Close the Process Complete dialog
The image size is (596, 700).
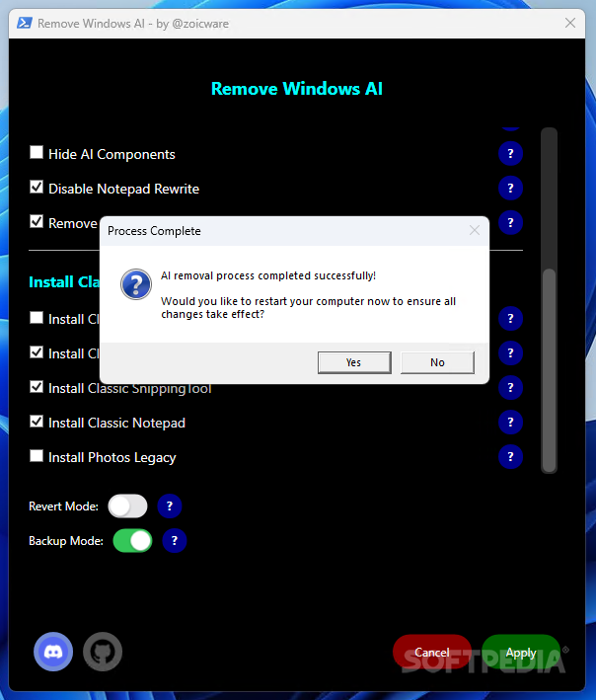click(x=475, y=230)
